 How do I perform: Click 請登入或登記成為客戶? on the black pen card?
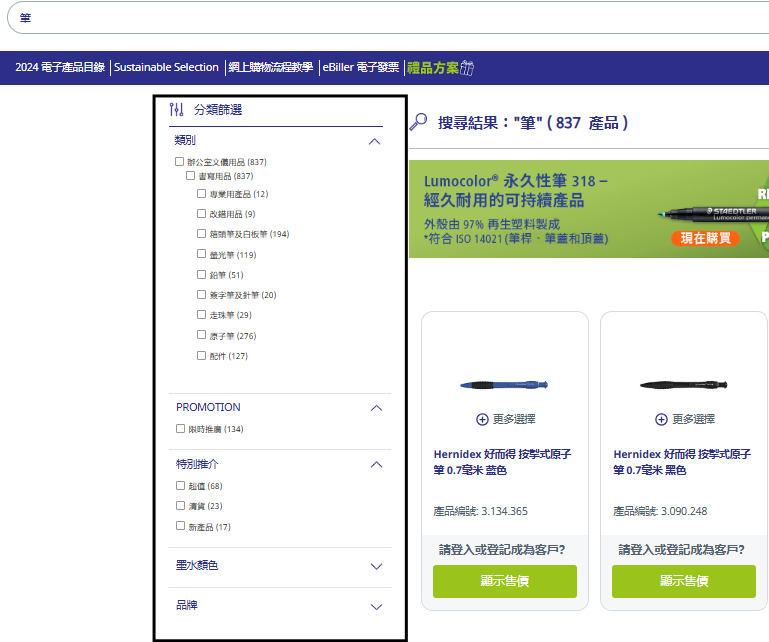681,550
